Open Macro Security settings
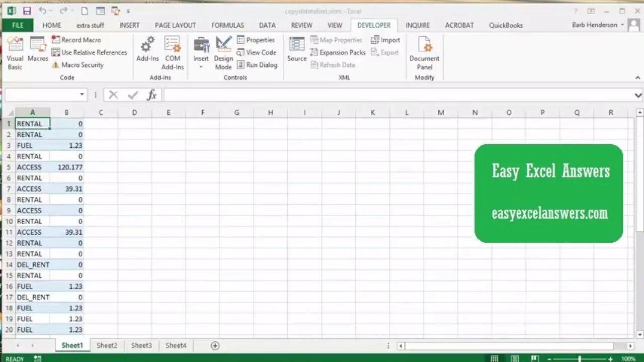The height and width of the screenshot is (362, 644). pos(77,65)
